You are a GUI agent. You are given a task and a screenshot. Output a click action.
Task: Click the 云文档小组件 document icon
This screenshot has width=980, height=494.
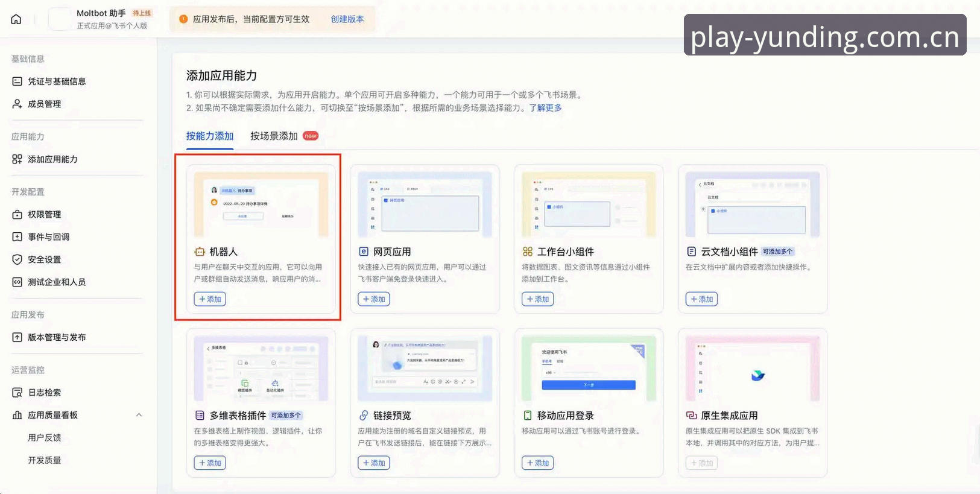pyautogui.click(x=691, y=252)
